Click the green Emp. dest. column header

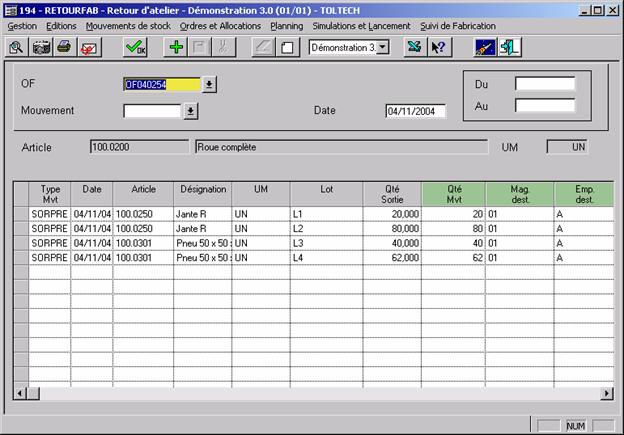click(x=584, y=194)
